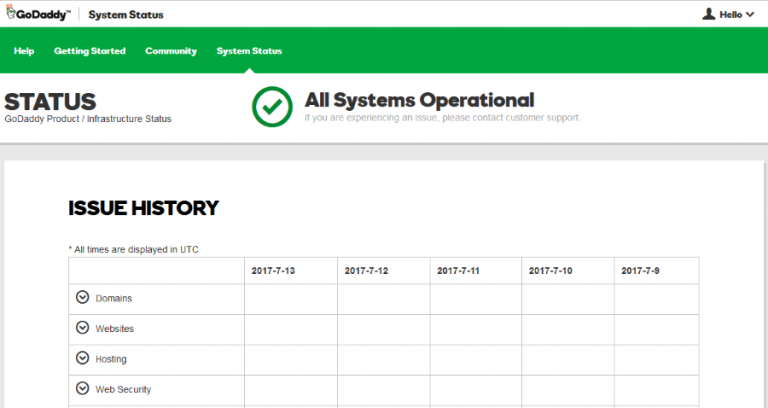Click the 2017-7-9 column header
This screenshot has width=768, height=408.
(x=640, y=271)
